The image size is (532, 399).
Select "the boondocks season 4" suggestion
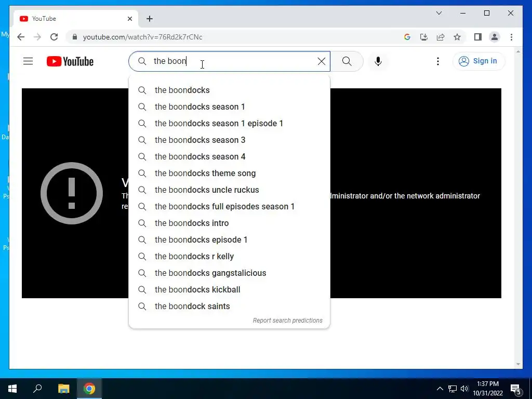[229, 156]
